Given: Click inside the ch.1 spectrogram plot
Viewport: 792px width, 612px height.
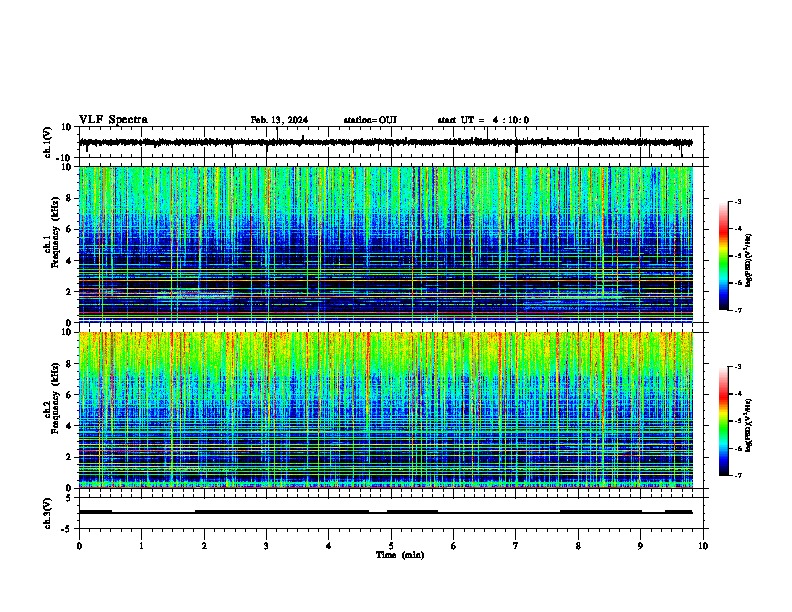Looking at the screenshot, I should tap(386, 244).
